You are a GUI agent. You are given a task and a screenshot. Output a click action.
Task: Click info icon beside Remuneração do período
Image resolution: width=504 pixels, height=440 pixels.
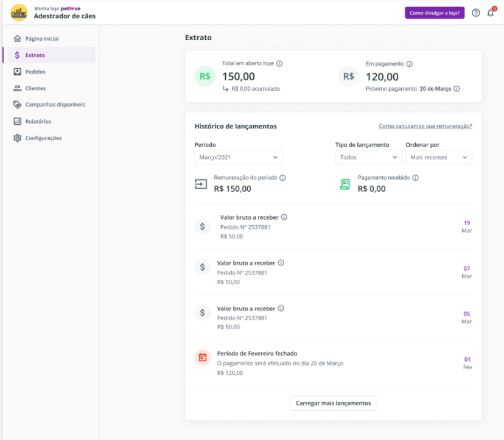282,178
